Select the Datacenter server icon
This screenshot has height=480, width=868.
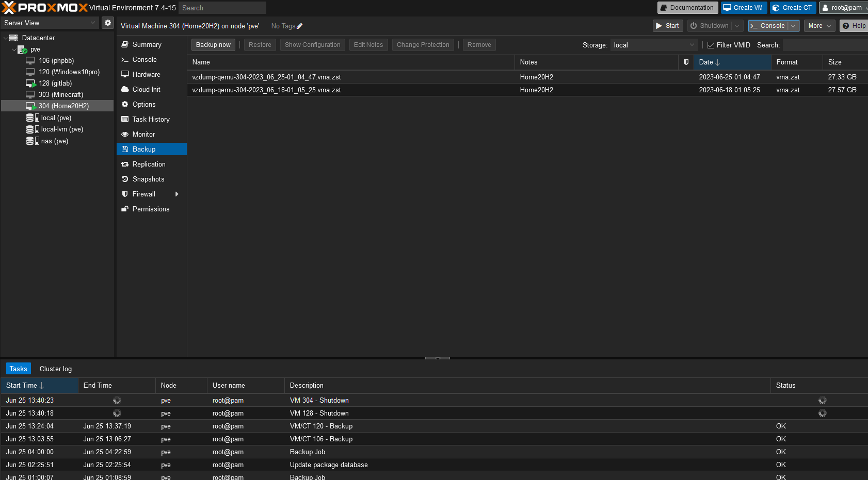[13, 38]
